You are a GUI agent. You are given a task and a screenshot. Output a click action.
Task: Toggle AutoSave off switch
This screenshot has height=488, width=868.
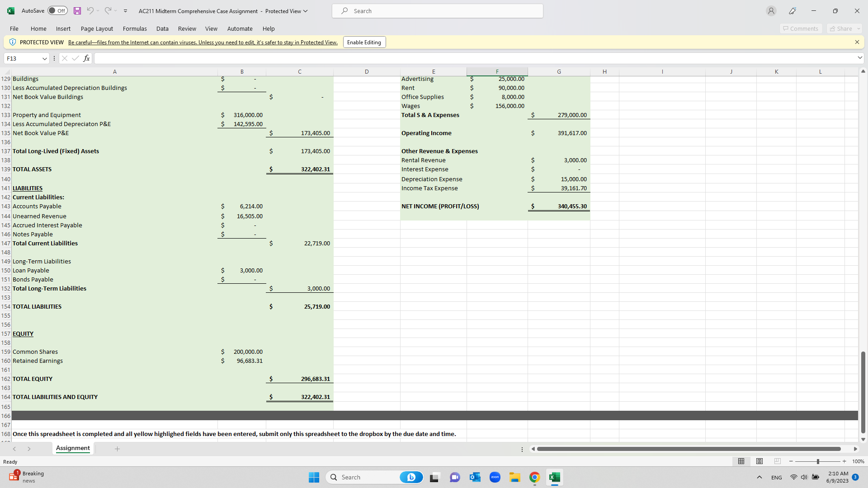pyautogui.click(x=57, y=10)
